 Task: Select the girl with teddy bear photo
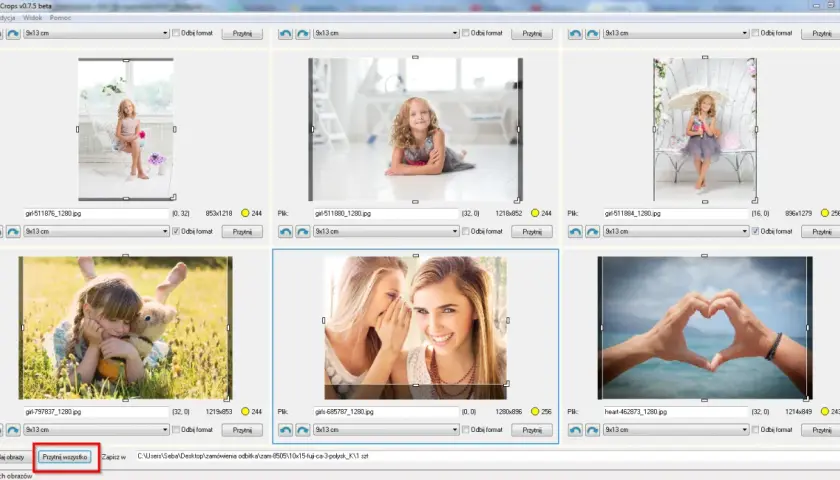[x=125, y=328]
